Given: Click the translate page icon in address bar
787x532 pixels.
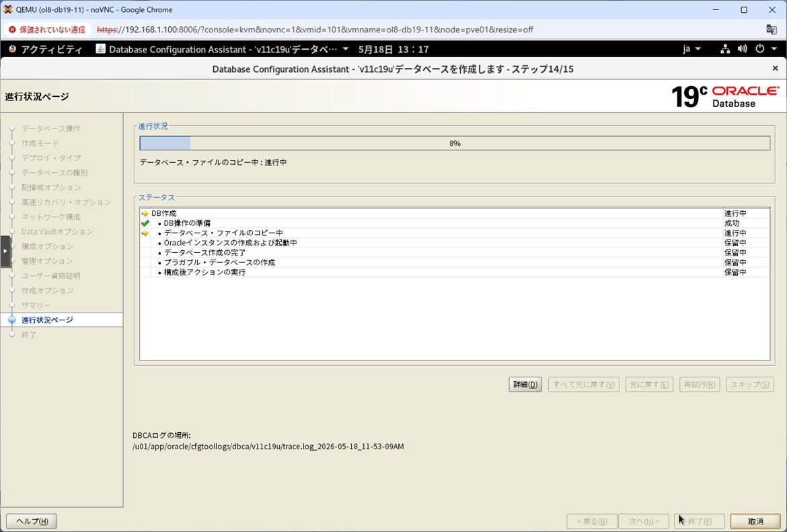Looking at the screenshot, I should pos(772,30).
